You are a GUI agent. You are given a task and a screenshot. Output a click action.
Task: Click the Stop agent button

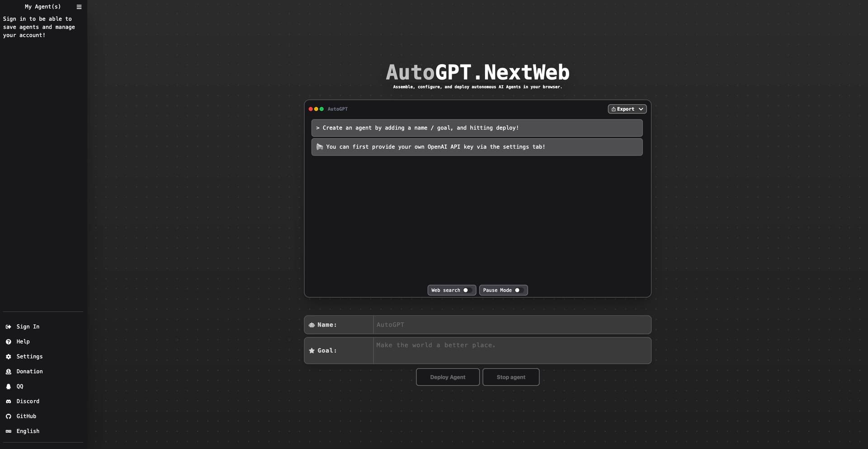click(x=511, y=377)
